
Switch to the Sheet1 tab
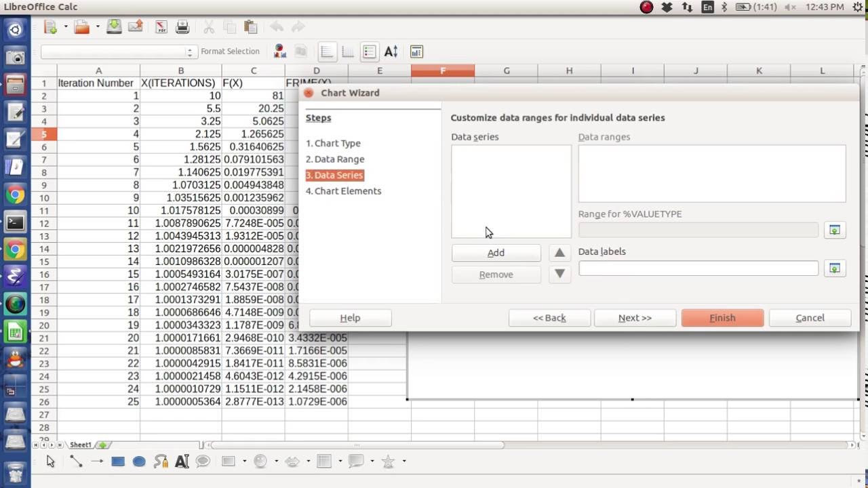tap(80, 445)
